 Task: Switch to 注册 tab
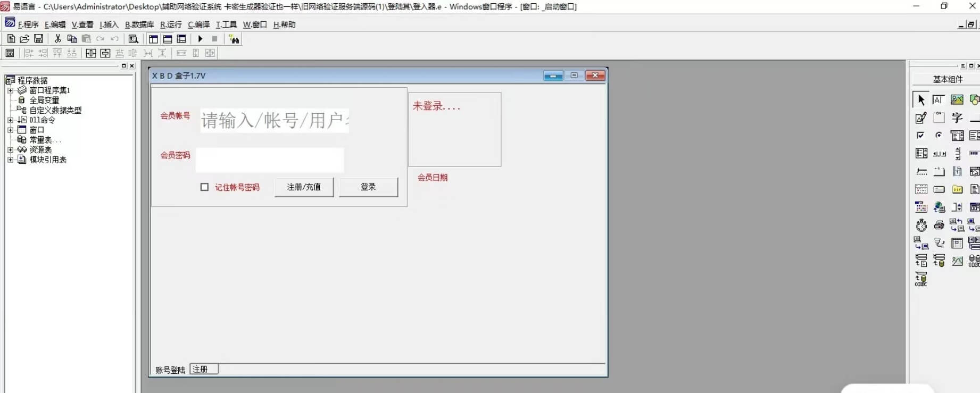click(204, 369)
